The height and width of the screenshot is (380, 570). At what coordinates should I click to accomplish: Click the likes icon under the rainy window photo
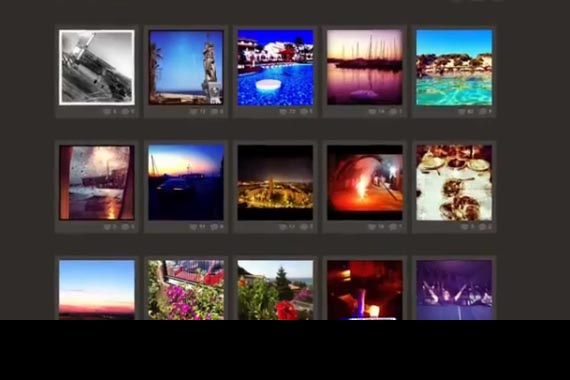[x=107, y=227]
